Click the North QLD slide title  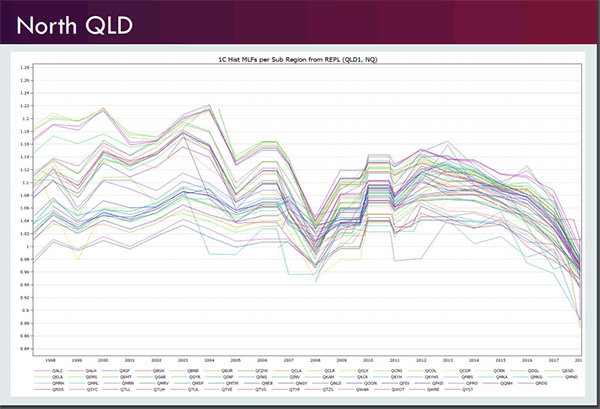[74, 26]
